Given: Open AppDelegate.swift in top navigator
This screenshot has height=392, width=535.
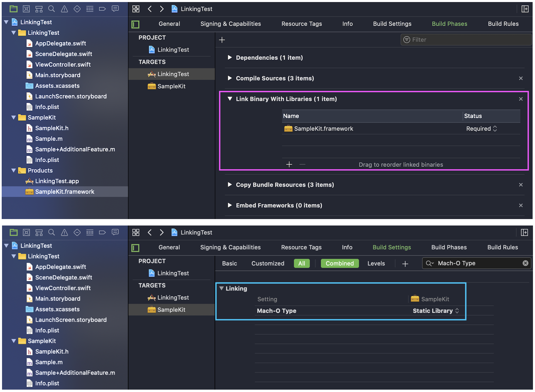Looking at the screenshot, I should click(60, 43).
